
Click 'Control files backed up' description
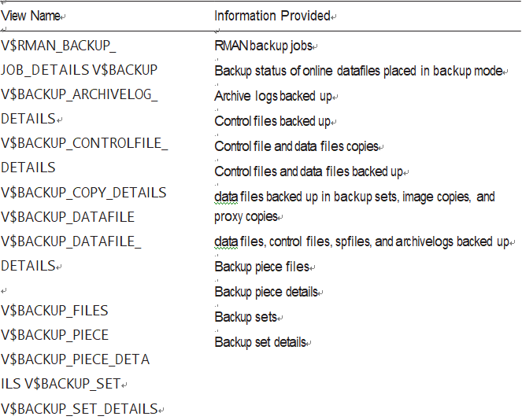272,121
